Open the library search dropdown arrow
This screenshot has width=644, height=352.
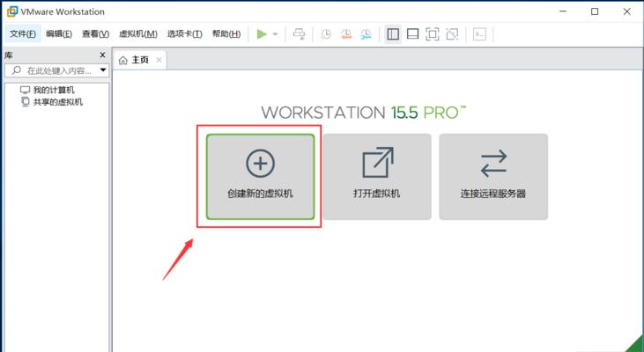[x=103, y=70]
